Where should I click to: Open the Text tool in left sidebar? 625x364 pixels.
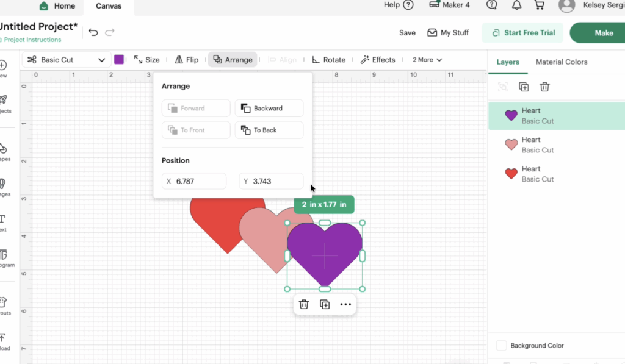pyautogui.click(x=3, y=223)
